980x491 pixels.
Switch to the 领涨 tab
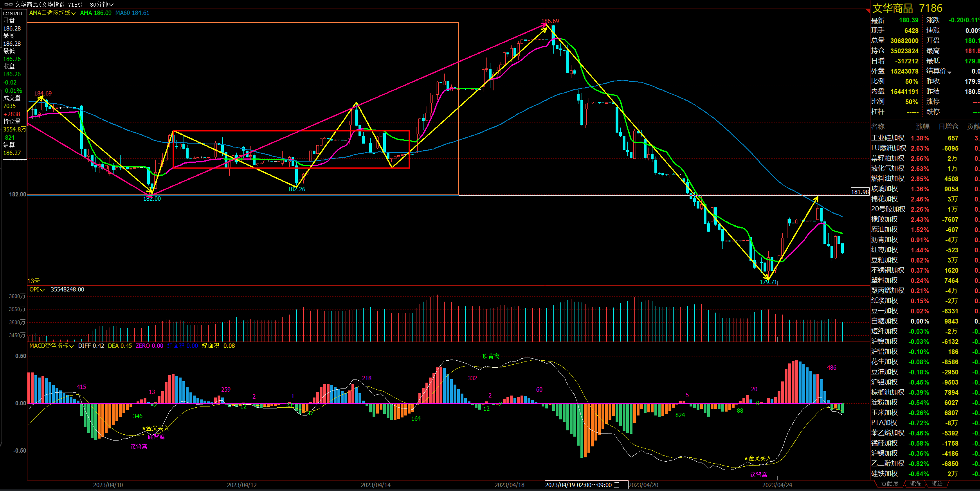tap(915, 484)
